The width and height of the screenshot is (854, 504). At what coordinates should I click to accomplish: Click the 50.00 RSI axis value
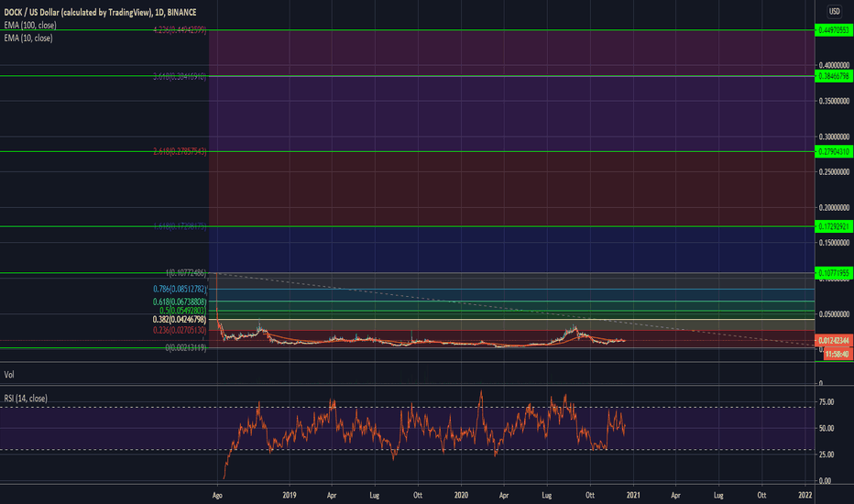click(x=827, y=428)
